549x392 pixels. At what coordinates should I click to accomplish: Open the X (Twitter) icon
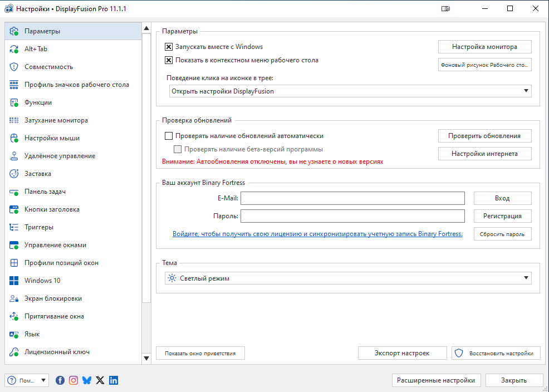[100, 380]
